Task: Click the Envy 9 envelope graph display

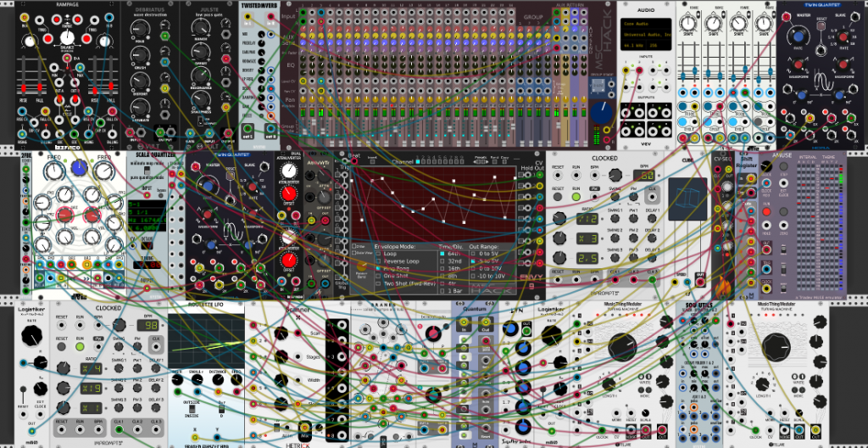Action: click(433, 203)
